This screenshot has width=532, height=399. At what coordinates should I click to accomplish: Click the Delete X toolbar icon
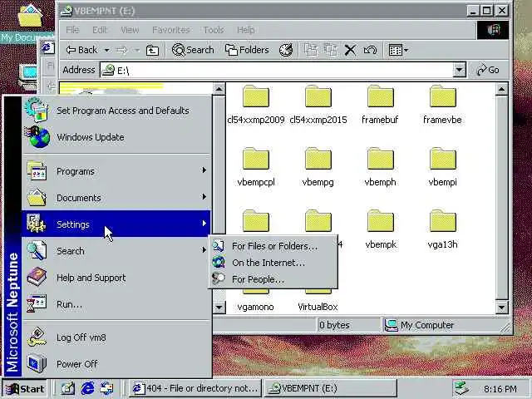[x=350, y=51]
